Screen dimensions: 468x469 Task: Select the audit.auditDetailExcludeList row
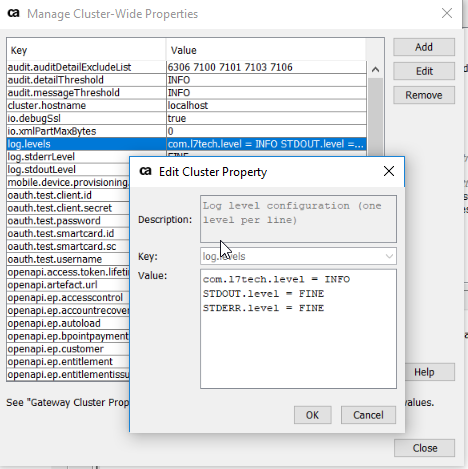(x=186, y=67)
